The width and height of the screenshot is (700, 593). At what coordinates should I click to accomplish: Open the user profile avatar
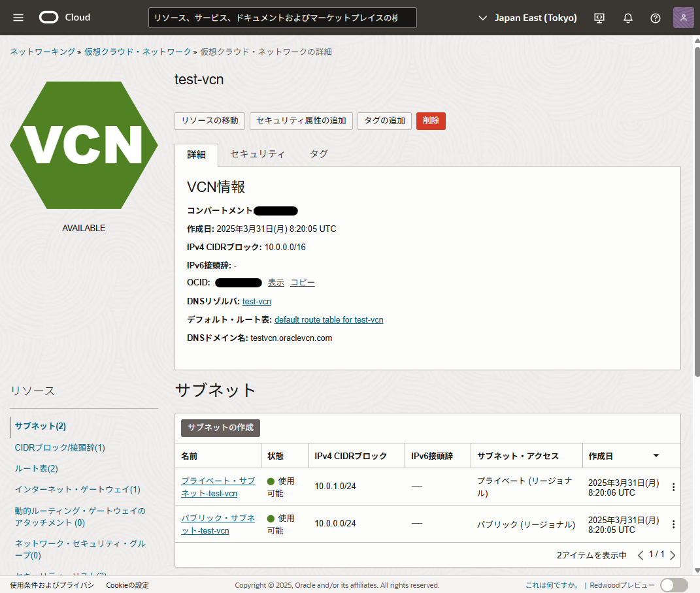click(684, 18)
